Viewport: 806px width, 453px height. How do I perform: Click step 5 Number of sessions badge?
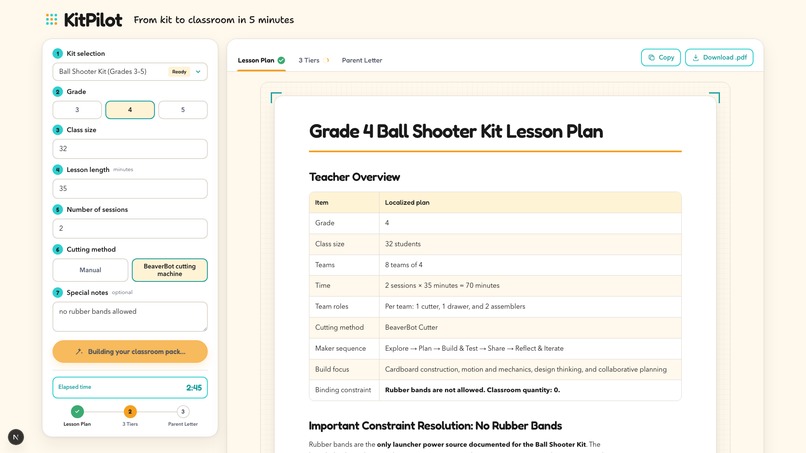point(58,209)
